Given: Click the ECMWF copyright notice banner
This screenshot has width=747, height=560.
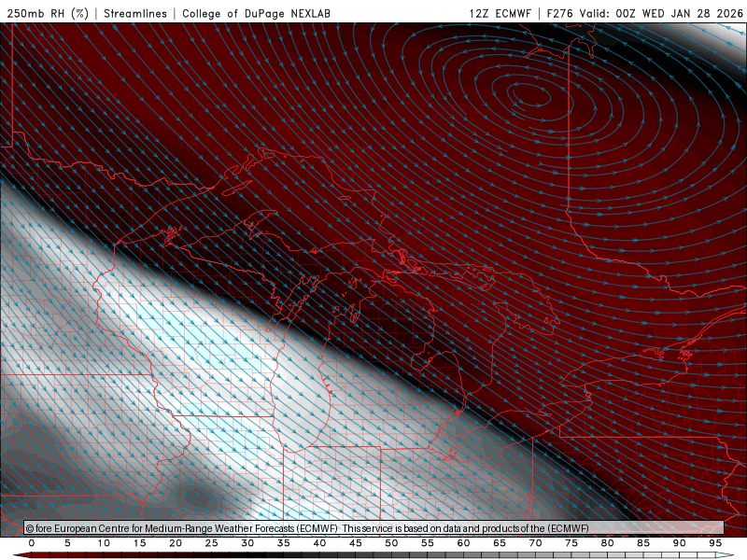Looking at the screenshot, I should [374, 528].
